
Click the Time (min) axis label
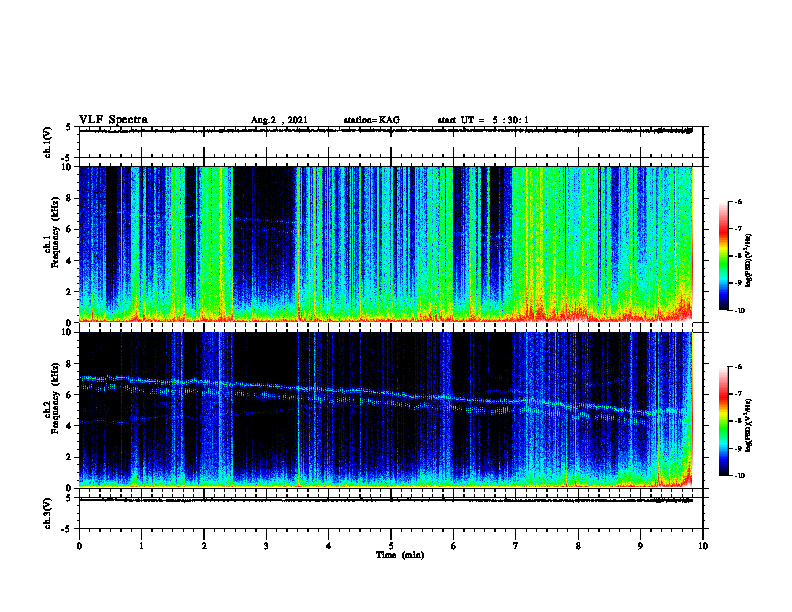coord(400,555)
